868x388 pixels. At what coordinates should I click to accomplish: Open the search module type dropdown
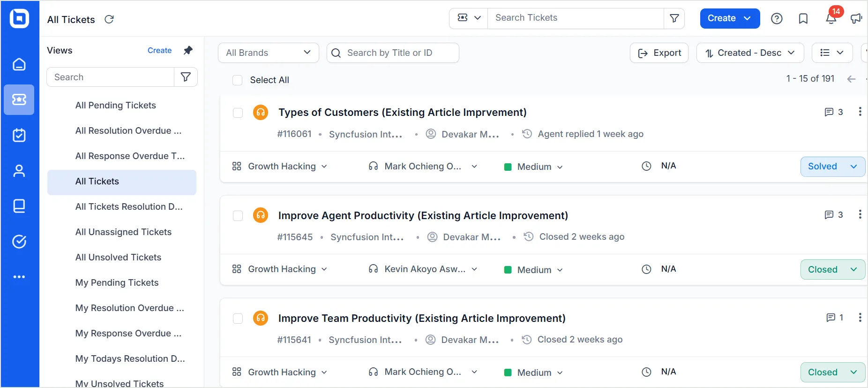coord(469,18)
